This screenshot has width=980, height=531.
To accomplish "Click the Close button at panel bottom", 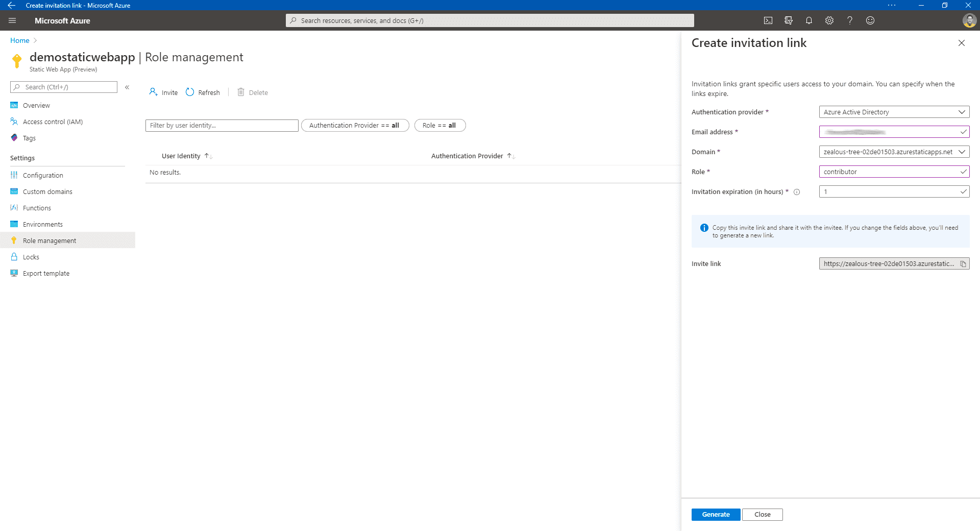I will [x=763, y=515].
